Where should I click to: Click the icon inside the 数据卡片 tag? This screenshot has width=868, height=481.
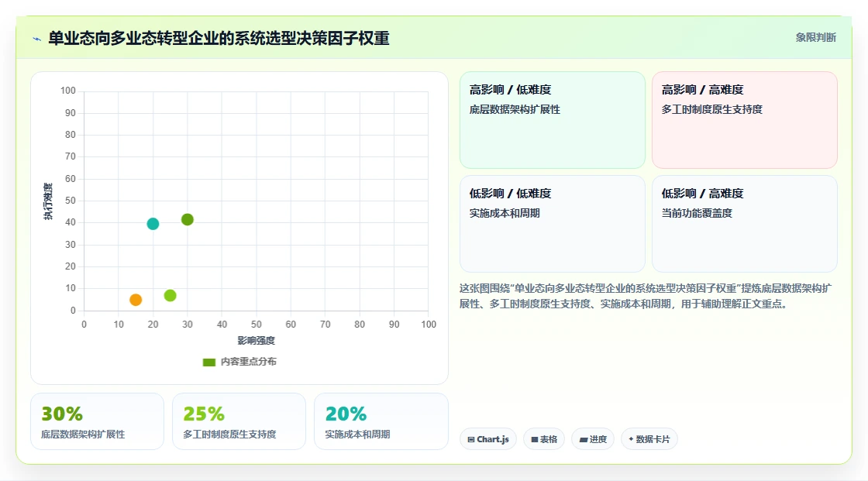(631, 439)
